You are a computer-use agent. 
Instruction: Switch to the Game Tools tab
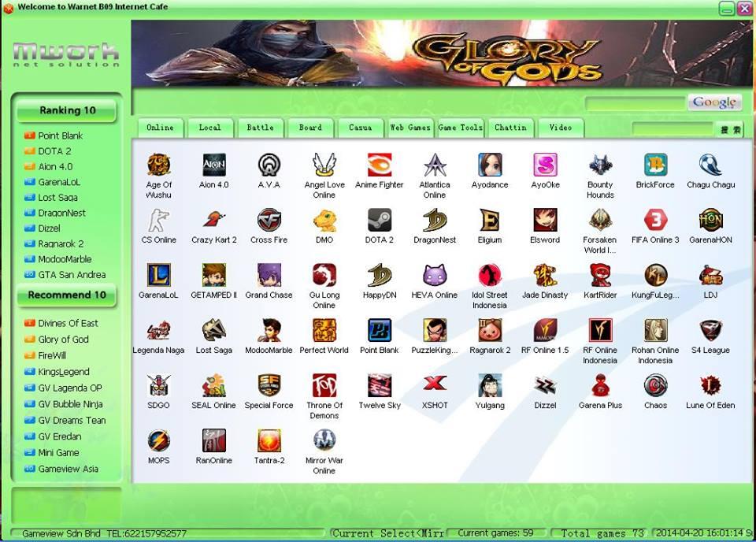461,128
